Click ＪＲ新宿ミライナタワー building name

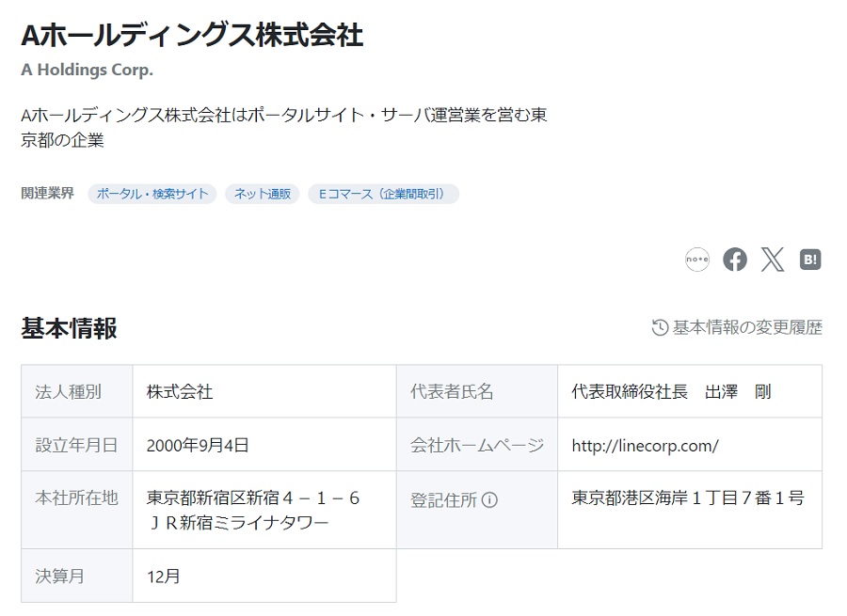[x=238, y=523]
